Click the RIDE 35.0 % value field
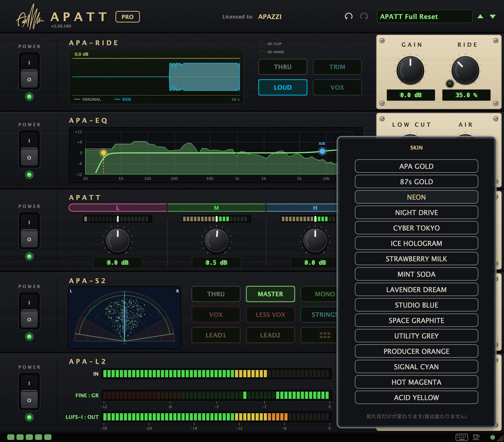504x442 pixels. tap(466, 95)
